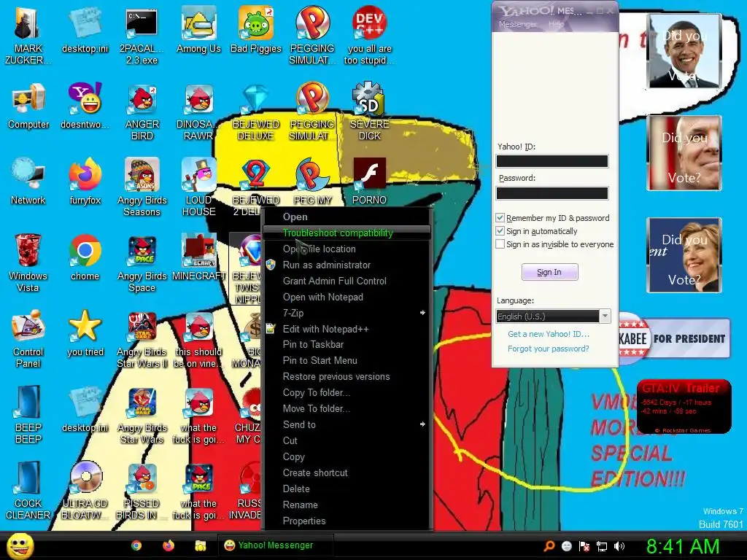This screenshot has width=747, height=560.
Task: Select the ANGER BIRD desktop icon
Action: (x=142, y=112)
